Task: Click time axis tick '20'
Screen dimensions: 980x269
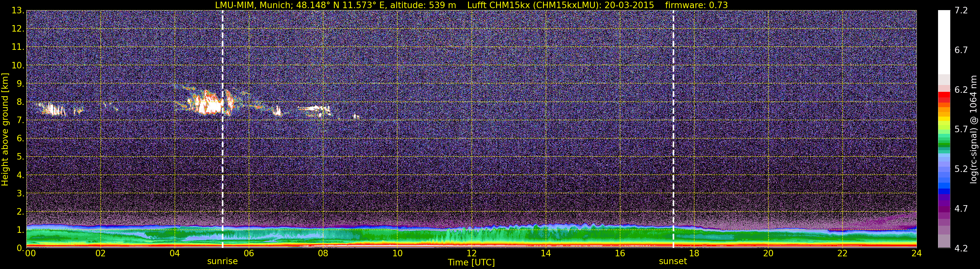Action: click(768, 253)
